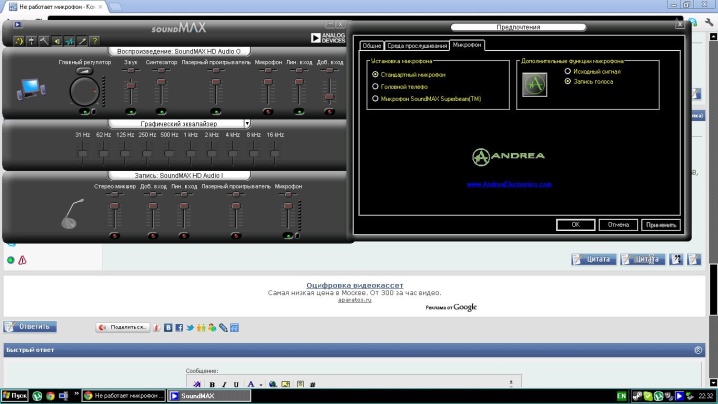This screenshot has height=404, width=718.
Task: Click the Andrea green 'A' icon button
Action: (x=534, y=84)
